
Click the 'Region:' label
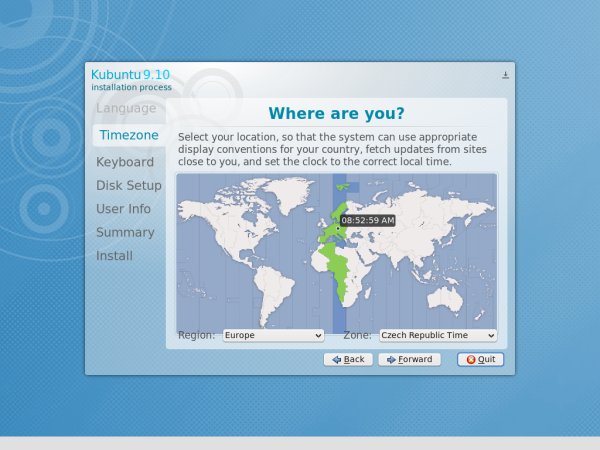[x=196, y=335]
